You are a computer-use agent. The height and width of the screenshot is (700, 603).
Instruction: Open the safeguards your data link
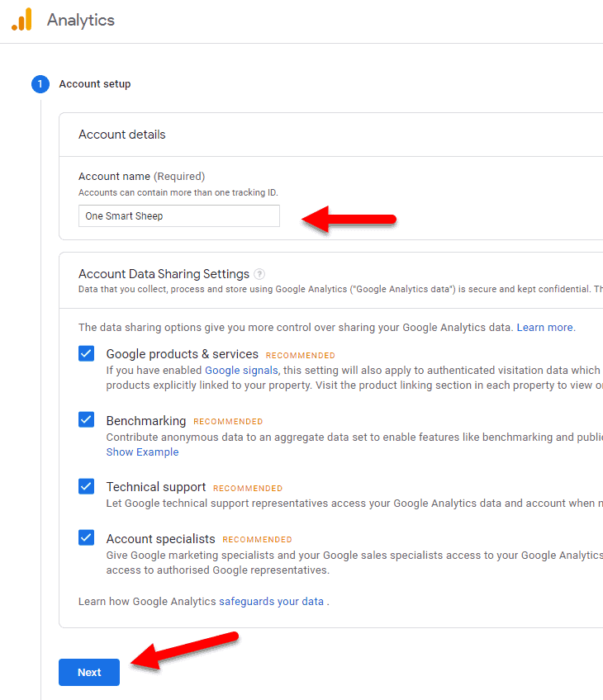coord(271,601)
